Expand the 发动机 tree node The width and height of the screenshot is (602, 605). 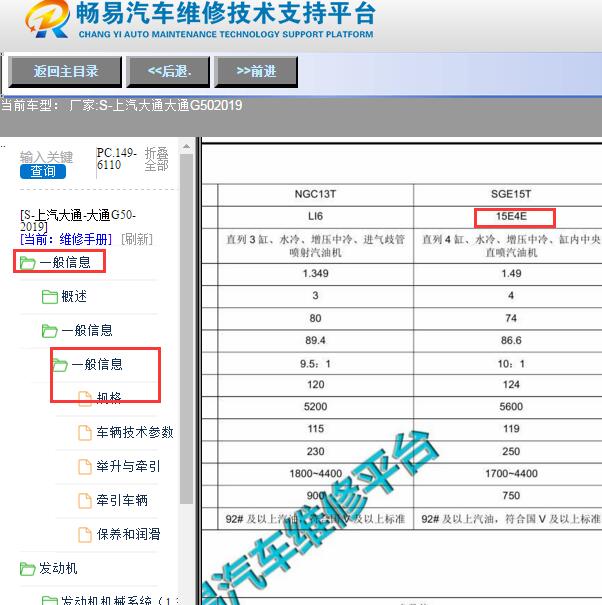click(58, 568)
